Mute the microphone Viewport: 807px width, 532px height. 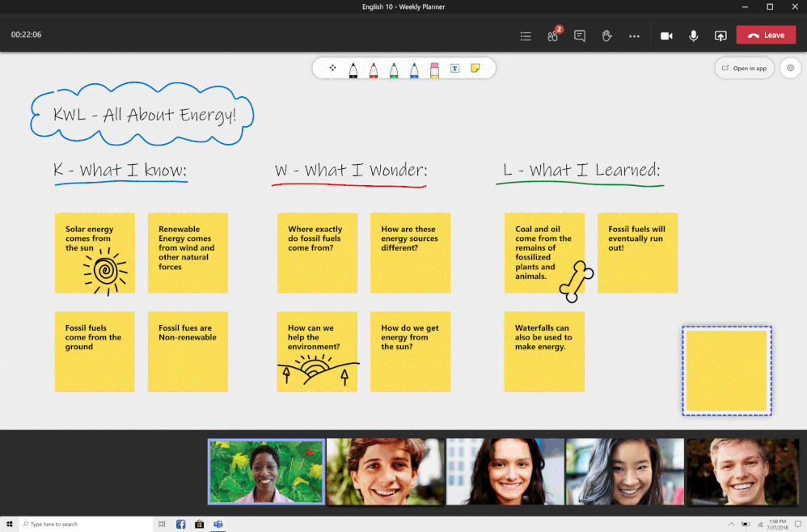[x=693, y=35]
